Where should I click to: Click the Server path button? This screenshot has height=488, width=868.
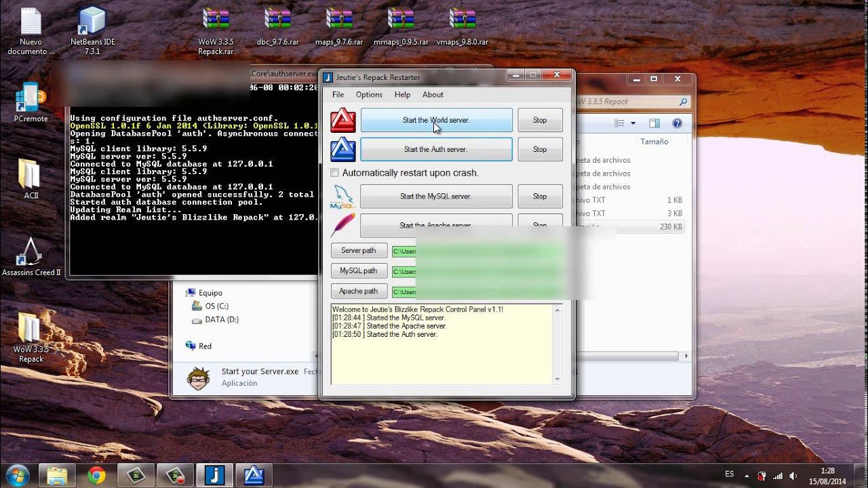[x=359, y=251]
